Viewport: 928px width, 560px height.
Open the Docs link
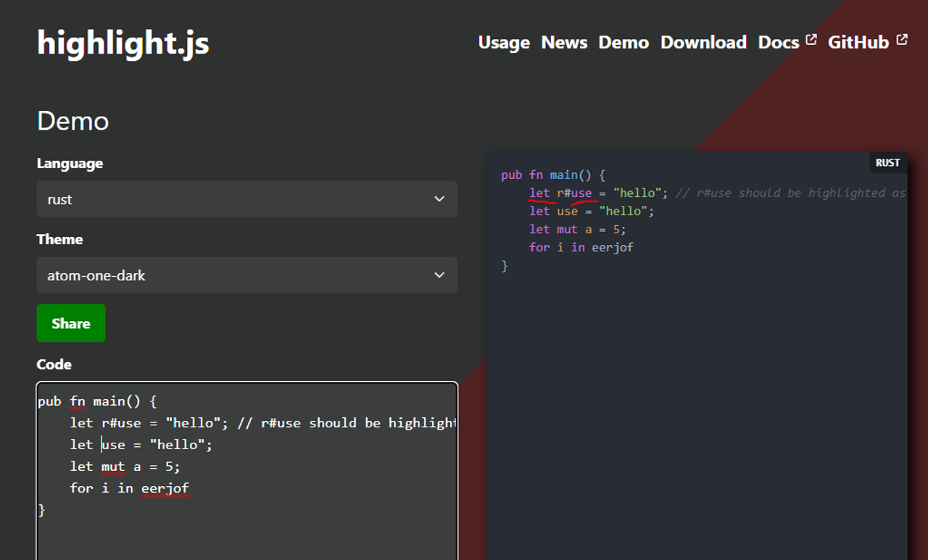(778, 43)
